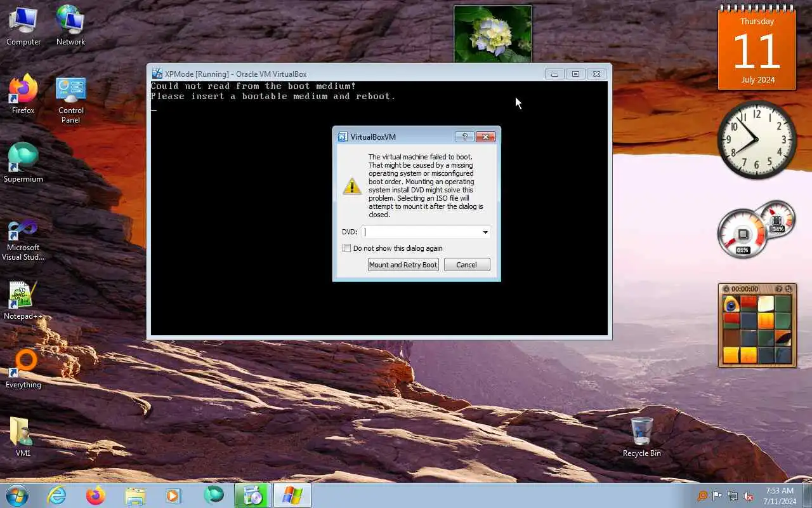Maximize the XPMode VirtualBox window
Screen dimensions: 812x508
575,74
